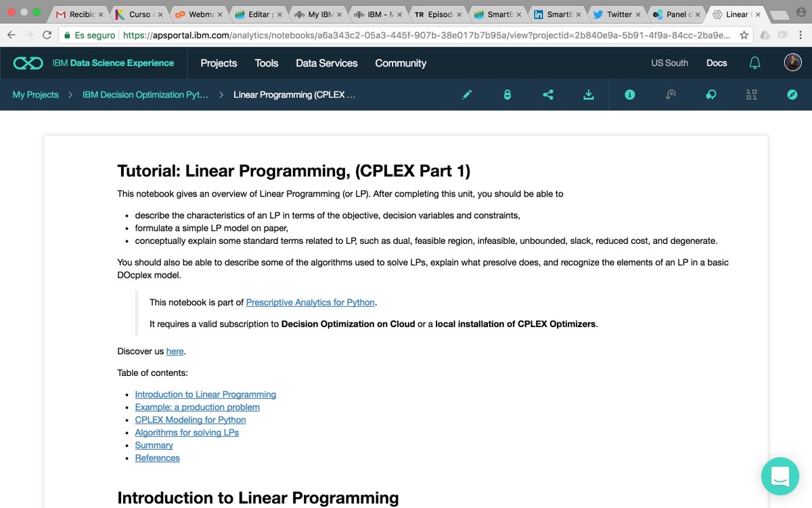Click the browser address bar URL
Screen dimensions: 812x508
point(426,35)
